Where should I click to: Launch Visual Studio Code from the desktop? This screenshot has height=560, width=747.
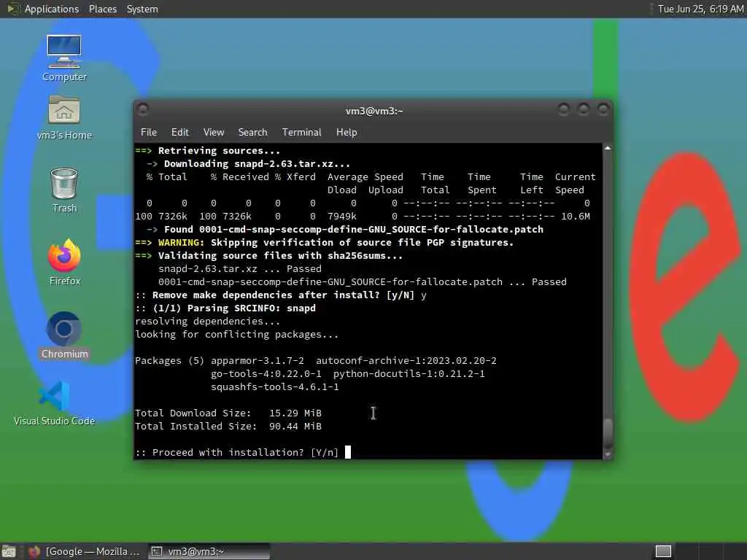[54, 402]
